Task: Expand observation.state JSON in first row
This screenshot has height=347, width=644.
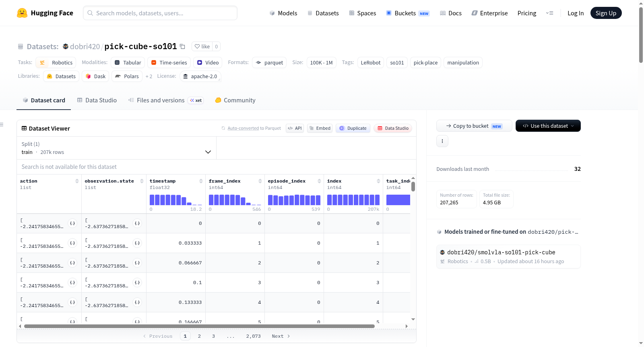Action: [137, 223]
